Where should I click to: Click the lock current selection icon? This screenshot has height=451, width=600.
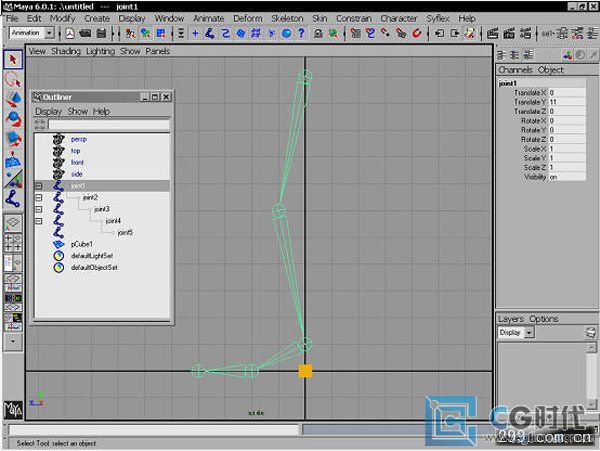click(318, 34)
